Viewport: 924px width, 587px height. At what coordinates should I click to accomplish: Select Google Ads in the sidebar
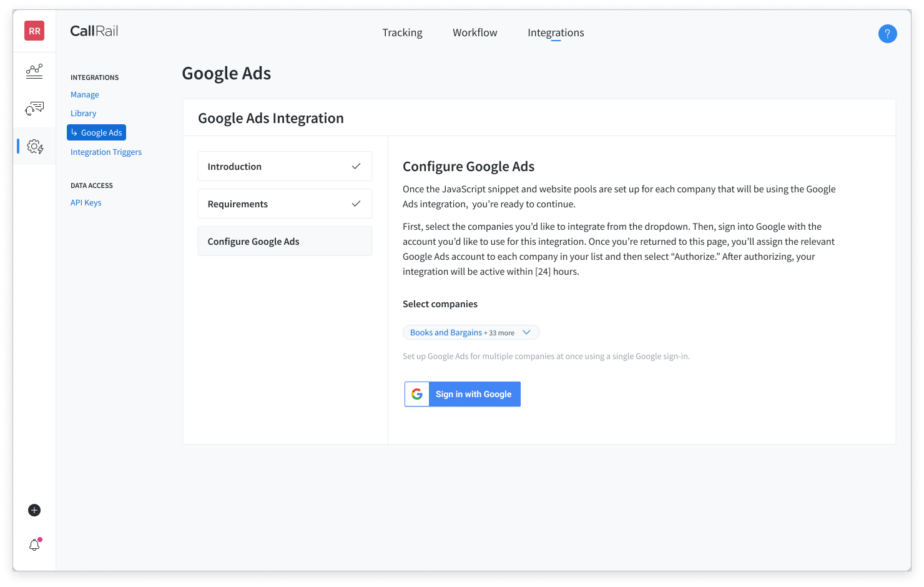tap(97, 132)
